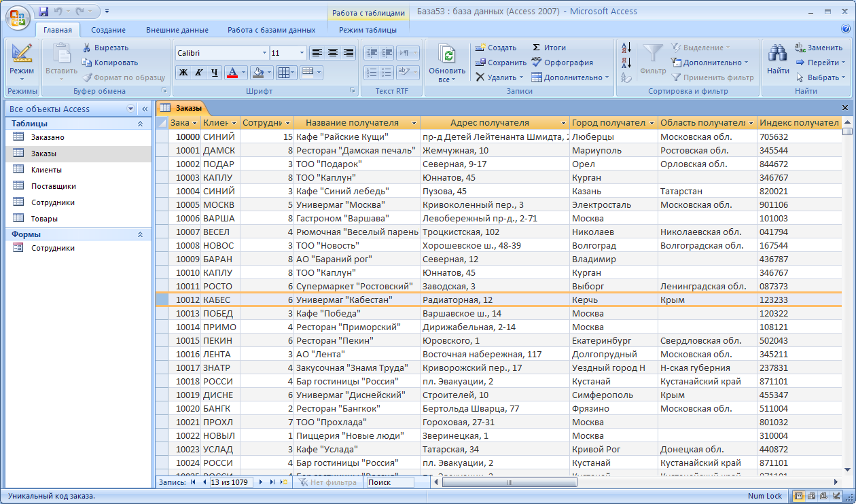Open the Работа с базами данных tab

tap(272, 30)
